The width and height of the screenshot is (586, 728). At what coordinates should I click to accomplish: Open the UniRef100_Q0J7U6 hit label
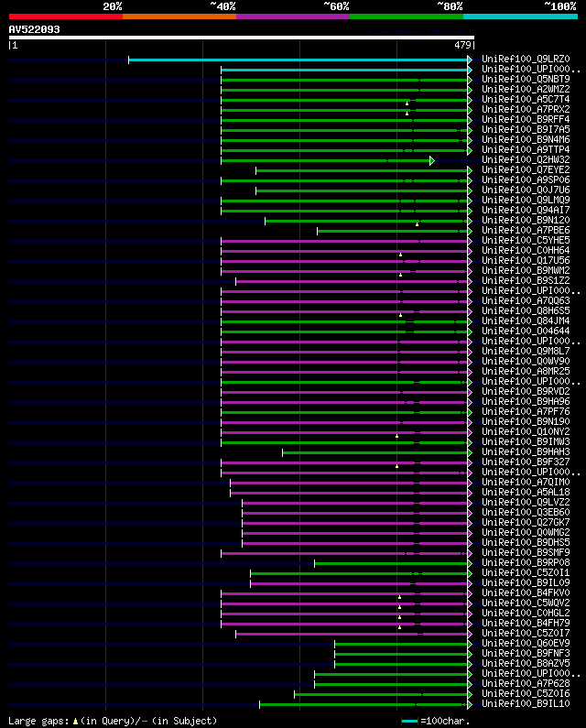(x=526, y=190)
